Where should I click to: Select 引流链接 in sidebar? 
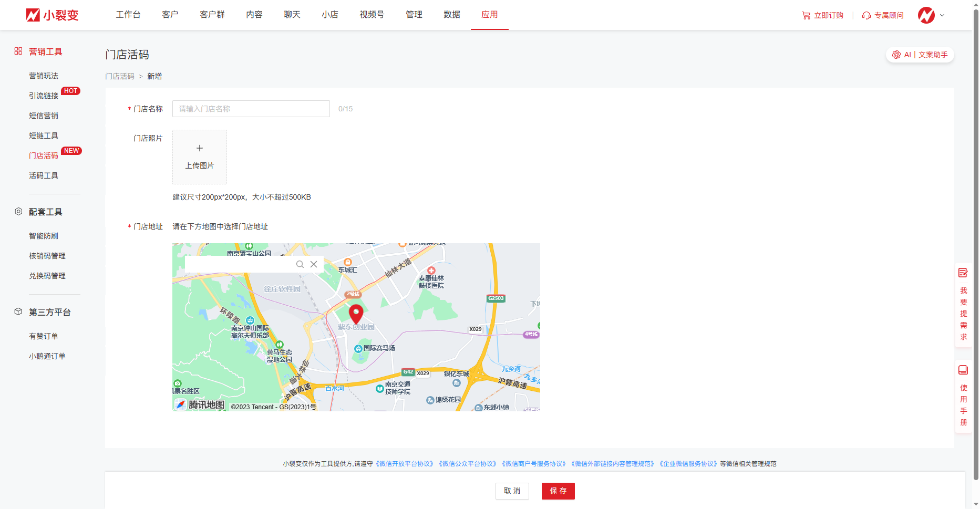pyautogui.click(x=44, y=96)
